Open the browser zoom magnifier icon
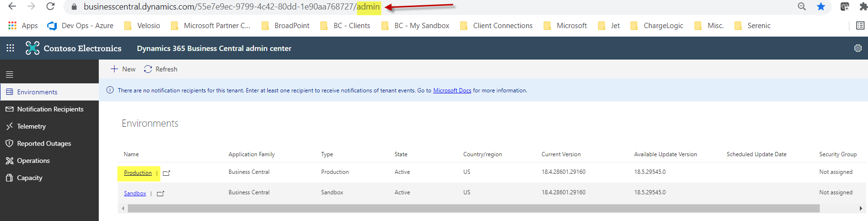 802,6
